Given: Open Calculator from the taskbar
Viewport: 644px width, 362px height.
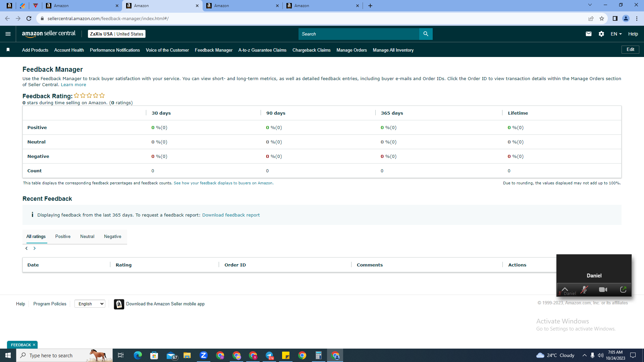Looking at the screenshot, I should [x=319, y=355].
